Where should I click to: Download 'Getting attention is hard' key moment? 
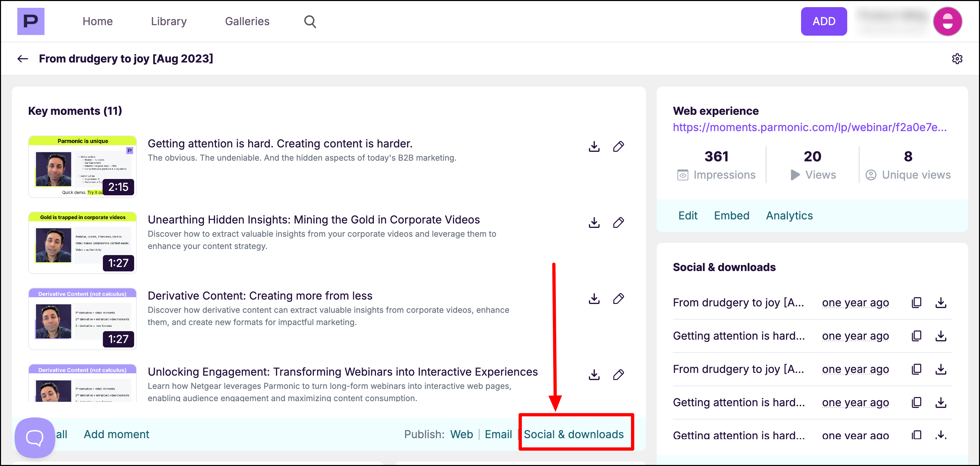coord(594,146)
